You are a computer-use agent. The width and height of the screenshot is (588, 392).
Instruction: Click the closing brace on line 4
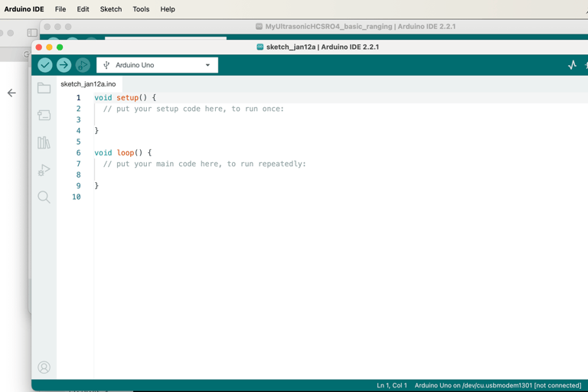96,131
